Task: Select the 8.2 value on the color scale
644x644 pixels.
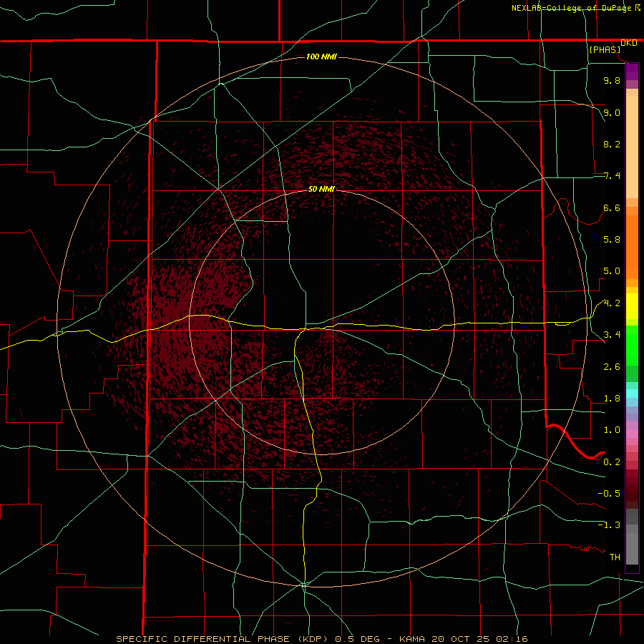Action: pyautogui.click(x=612, y=144)
